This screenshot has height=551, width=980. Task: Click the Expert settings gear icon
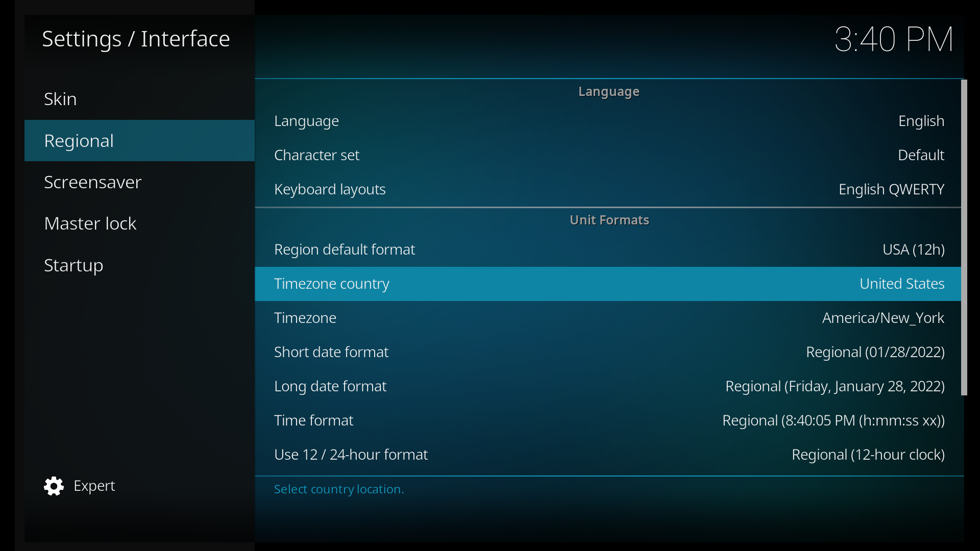click(x=53, y=486)
